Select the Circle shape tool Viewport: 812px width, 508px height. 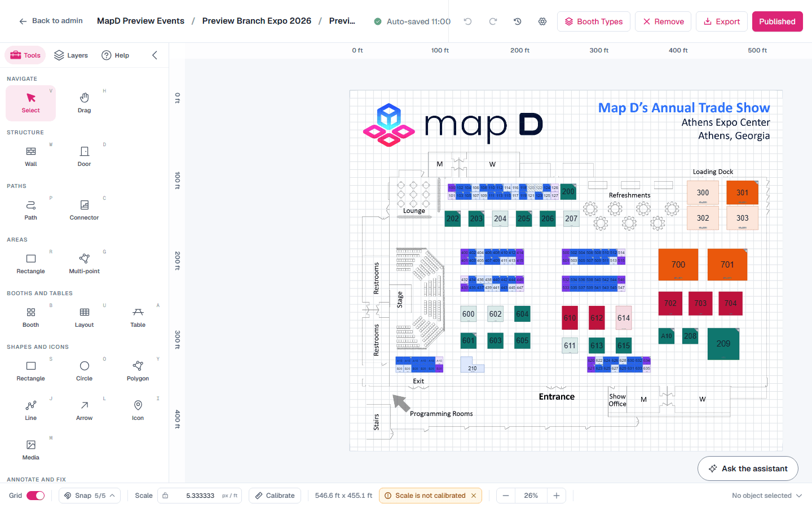pos(84,371)
